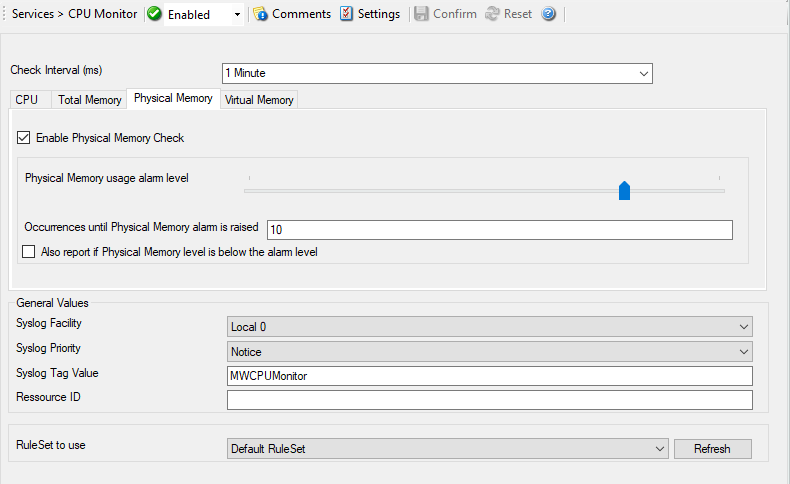This screenshot has height=484, width=790.
Task: Disable the Enable Physical Memory Check checkbox
Action: pyautogui.click(x=24, y=138)
